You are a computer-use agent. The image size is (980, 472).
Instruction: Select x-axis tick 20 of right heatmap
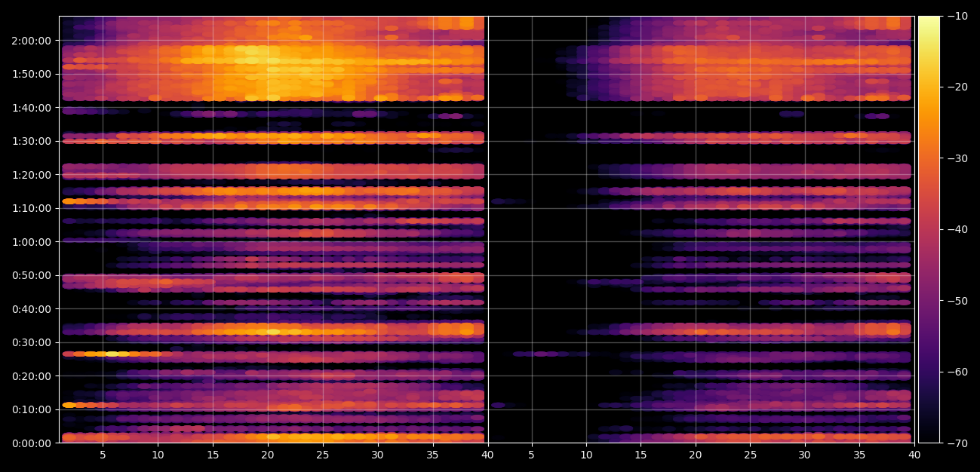(x=696, y=455)
